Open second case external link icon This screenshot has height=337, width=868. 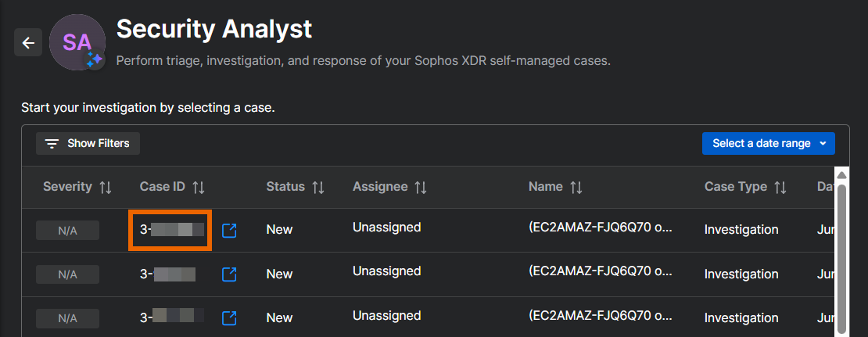(x=229, y=274)
